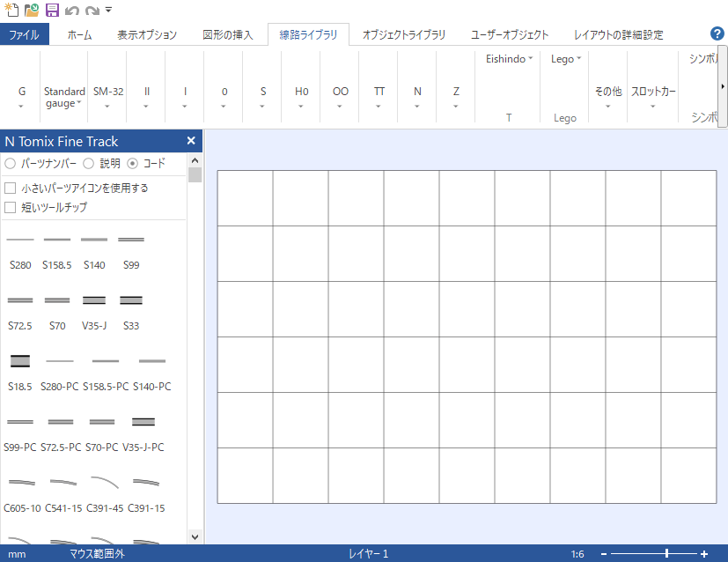Viewport: 728px width, 562px height.
Task: Select the S140 track piece
Action: [x=94, y=251]
